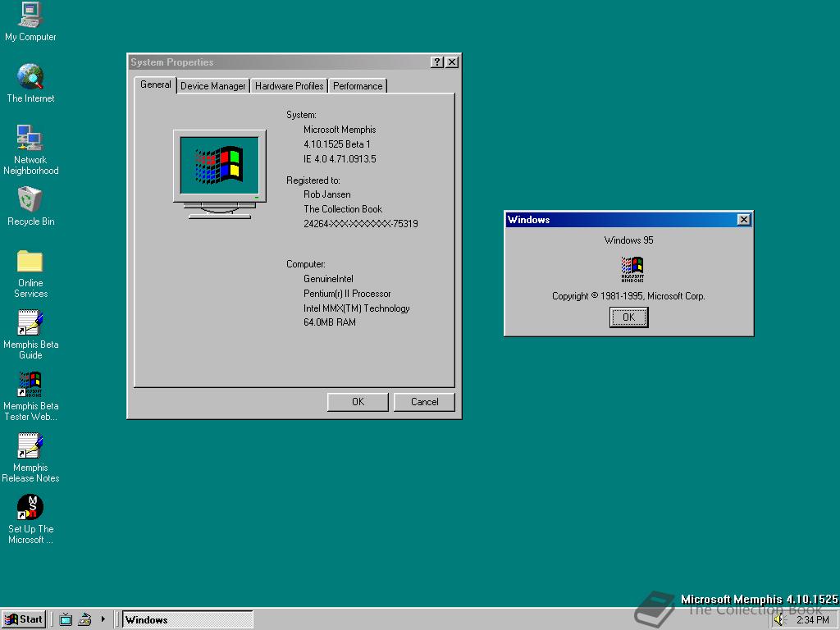Click the Microsoft Memphis system text
The height and width of the screenshot is (630, 840).
click(x=340, y=130)
